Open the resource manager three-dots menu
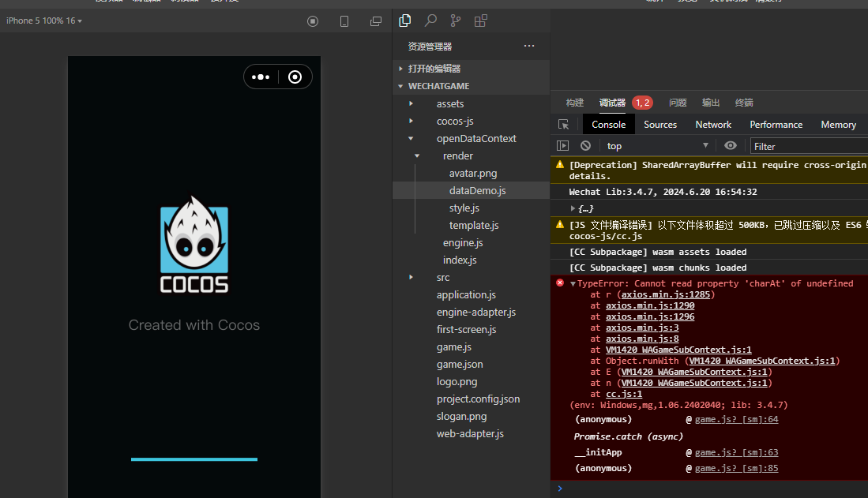This screenshot has width=868, height=498. coord(529,46)
